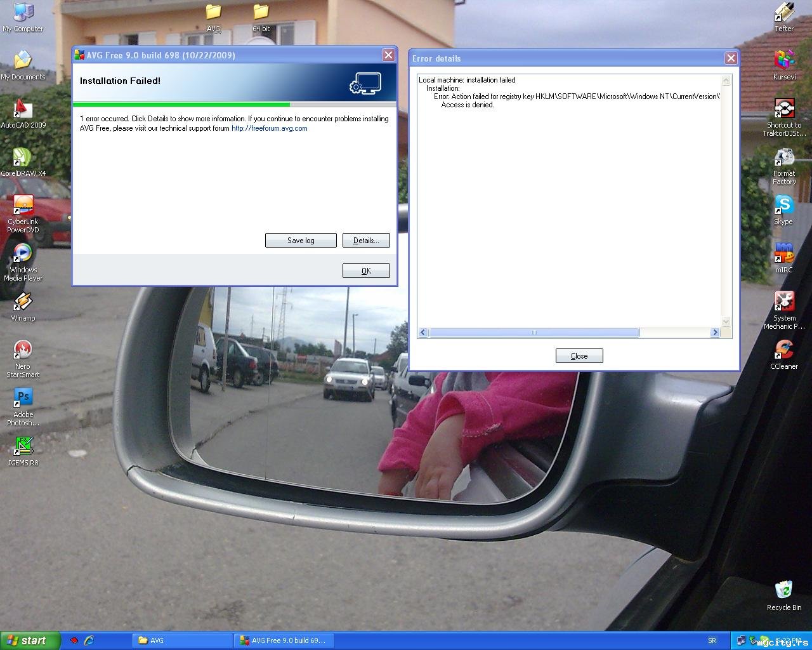Viewport: 812px width, 650px height.
Task: Open the 64 bit desktop folder
Action: click(261, 17)
